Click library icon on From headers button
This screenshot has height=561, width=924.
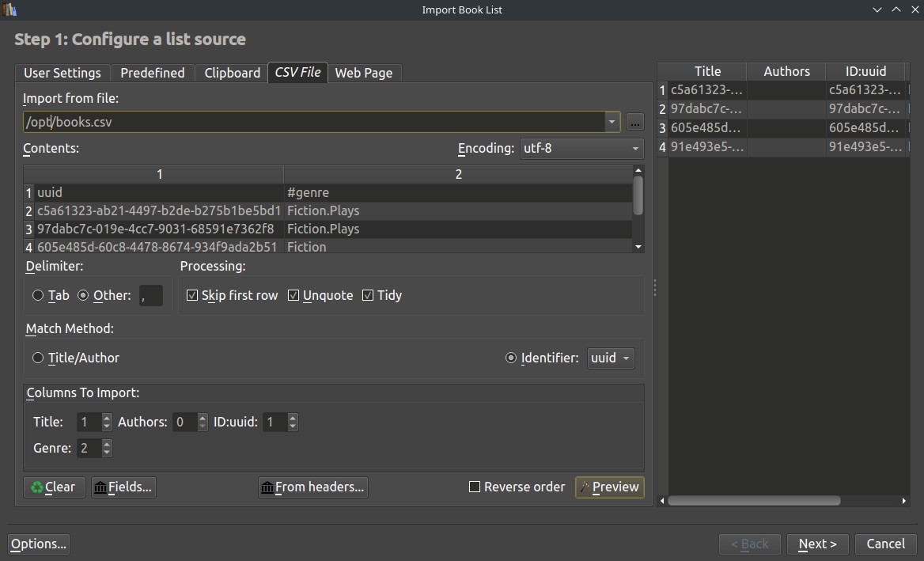(267, 487)
